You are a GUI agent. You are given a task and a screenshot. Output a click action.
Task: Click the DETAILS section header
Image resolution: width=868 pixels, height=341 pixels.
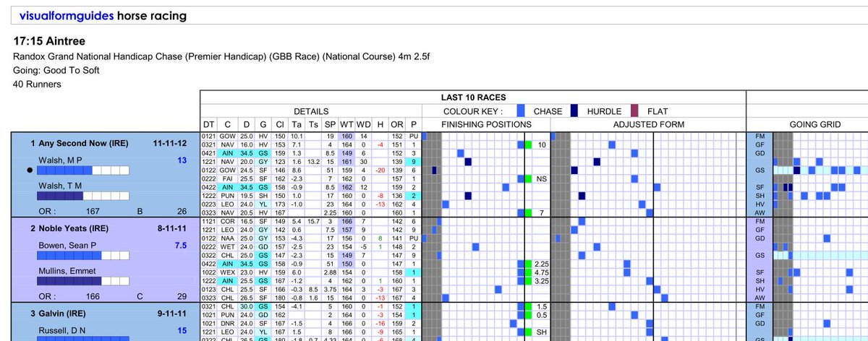(310, 112)
